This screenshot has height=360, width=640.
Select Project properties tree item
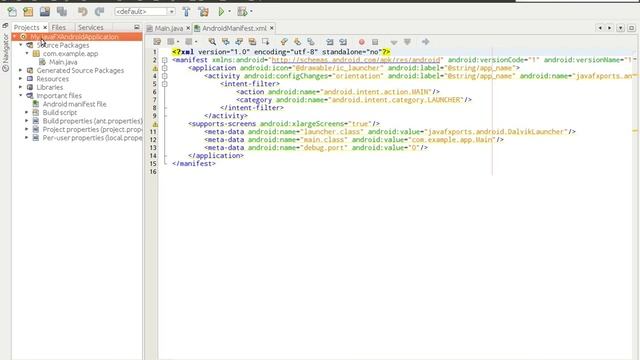point(92,129)
